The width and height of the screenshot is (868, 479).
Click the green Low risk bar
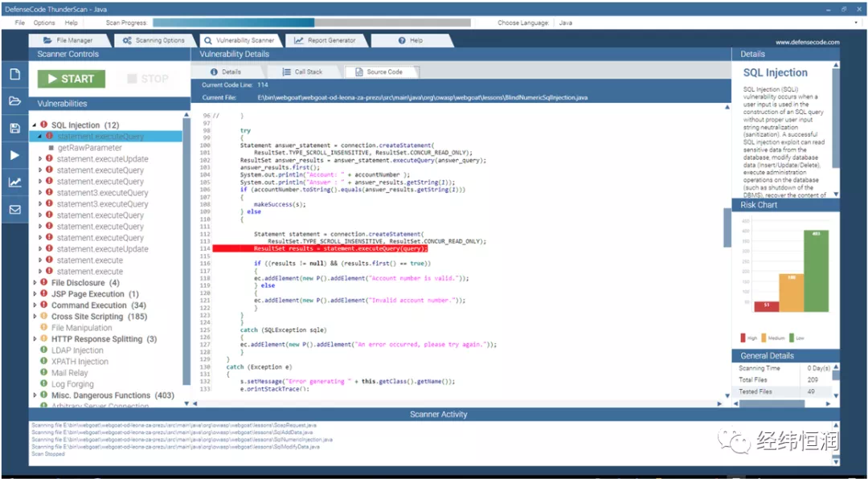click(x=816, y=271)
